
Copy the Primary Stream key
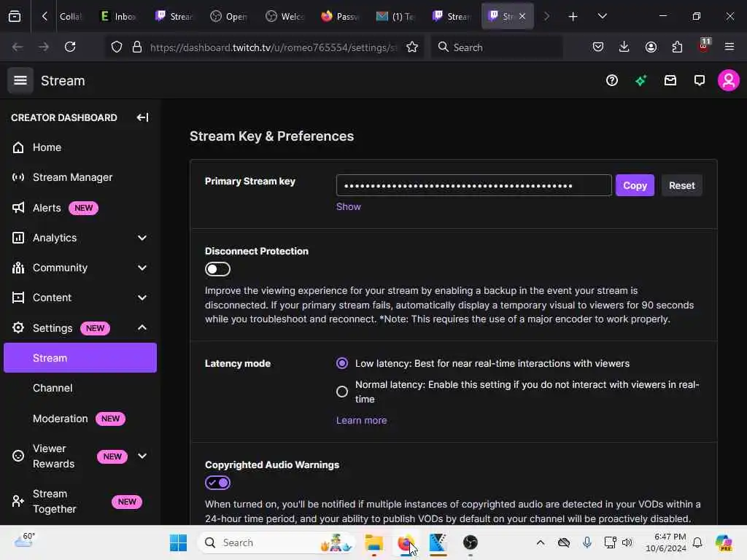tap(635, 185)
